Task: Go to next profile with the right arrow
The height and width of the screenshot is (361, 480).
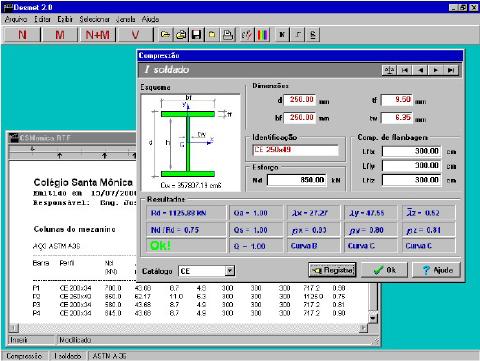Action: 436,70
